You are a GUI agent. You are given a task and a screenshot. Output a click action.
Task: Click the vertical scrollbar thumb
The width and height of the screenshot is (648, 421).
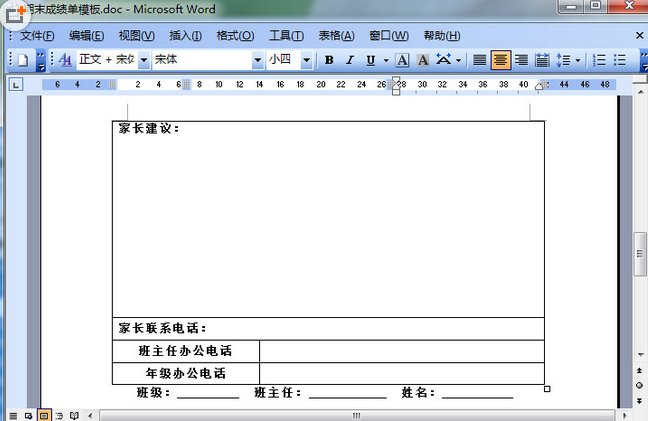[x=640, y=254]
